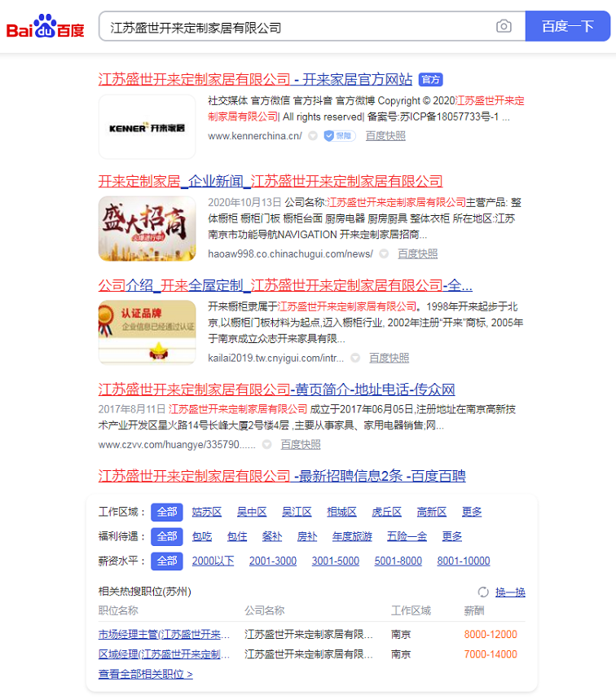The width and height of the screenshot is (616, 700).
Task: Open 公司介绍_开来全屋定制 result title
Action: (x=285, y=285)
